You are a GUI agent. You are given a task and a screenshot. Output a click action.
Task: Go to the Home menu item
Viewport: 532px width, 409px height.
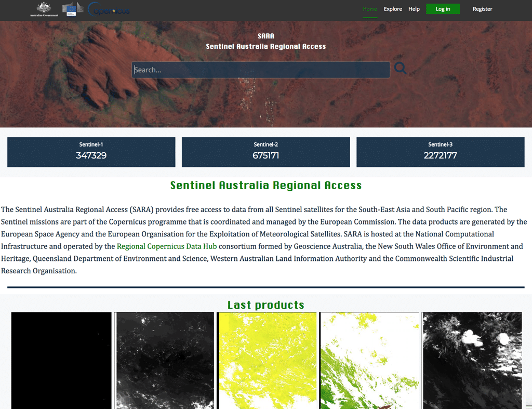coord(370,9)
